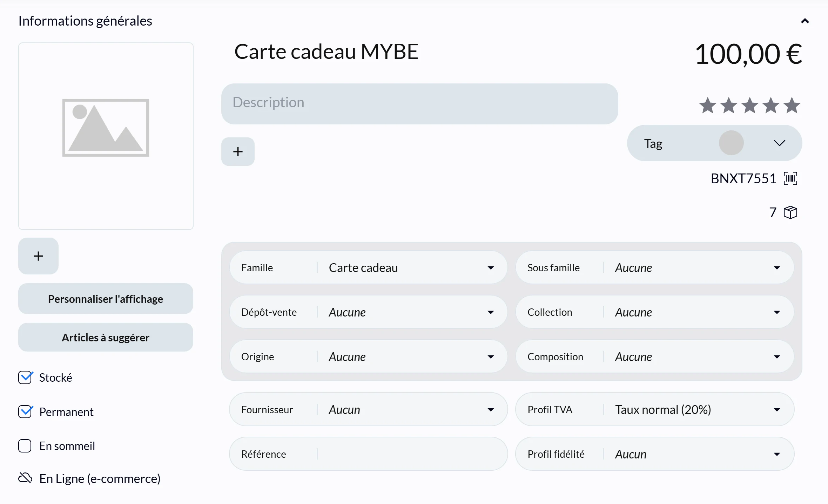Open the Famille dropdown
This screenshot has height=504, width=828.
[x=368, y=267]
